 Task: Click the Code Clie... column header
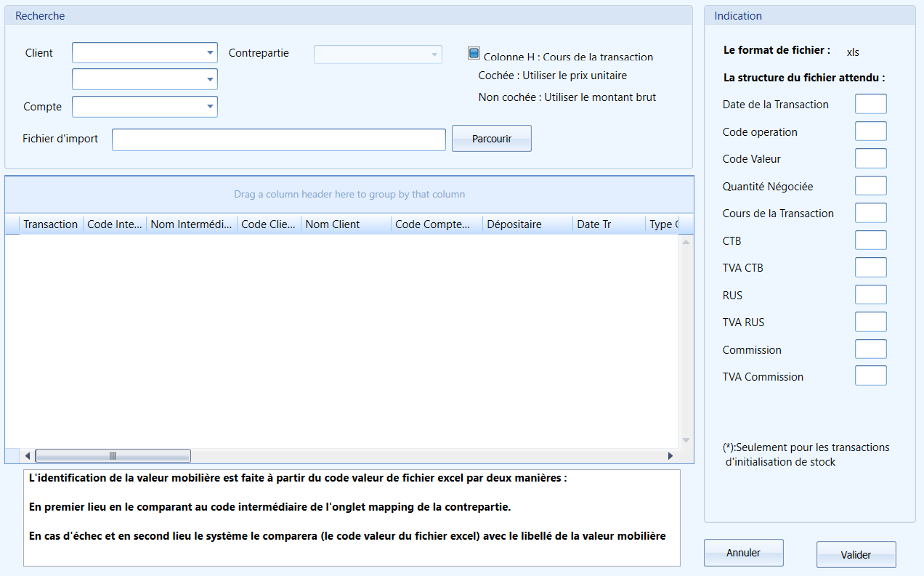[269, 224]
